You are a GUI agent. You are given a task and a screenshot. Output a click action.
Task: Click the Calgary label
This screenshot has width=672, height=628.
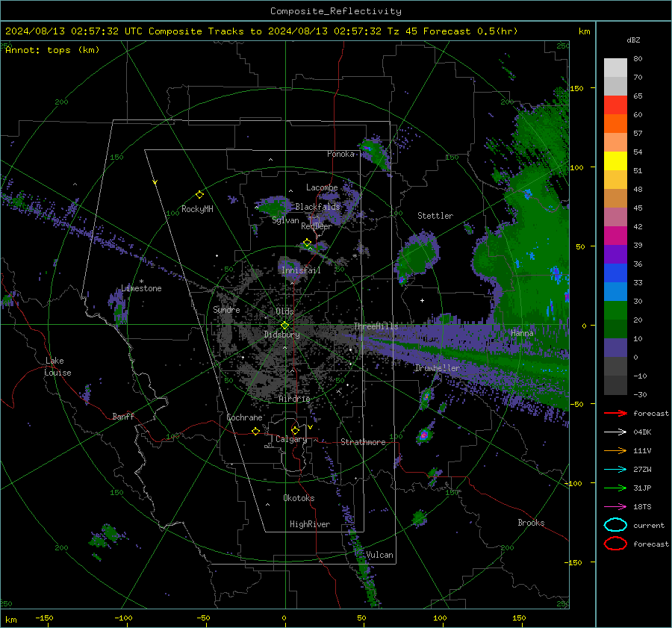click(291, 439)
